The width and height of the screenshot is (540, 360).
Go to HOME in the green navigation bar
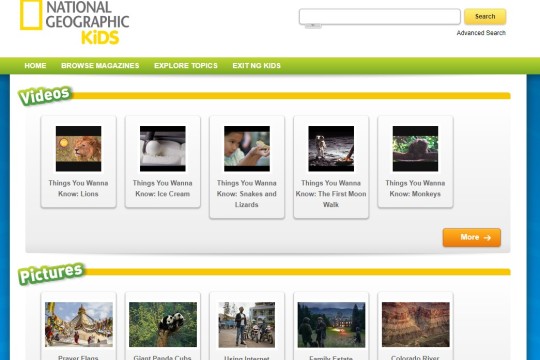click(x=35, y=65)
